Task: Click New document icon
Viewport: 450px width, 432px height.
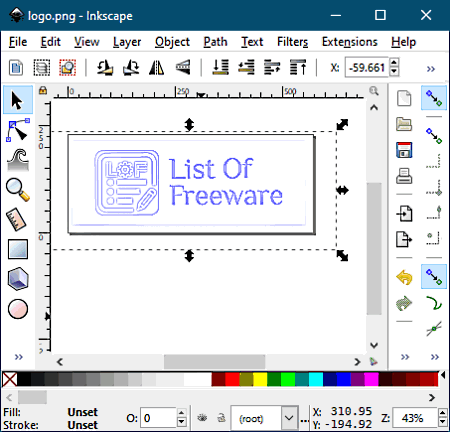Action: pos(404,98)
